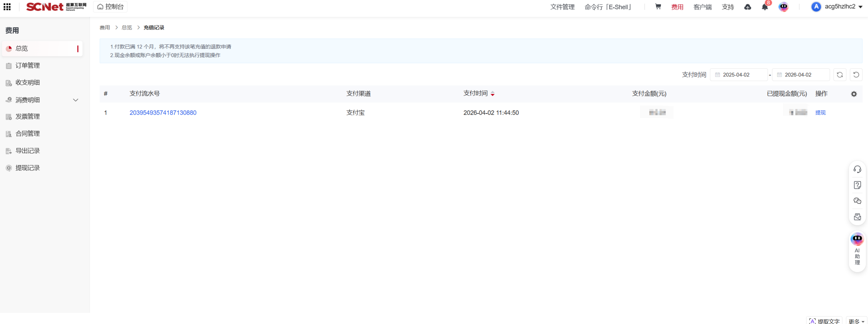Select 订单管理 in the sidebar
The width and height of the screenshot is (868, 324).
click(28, 66)
